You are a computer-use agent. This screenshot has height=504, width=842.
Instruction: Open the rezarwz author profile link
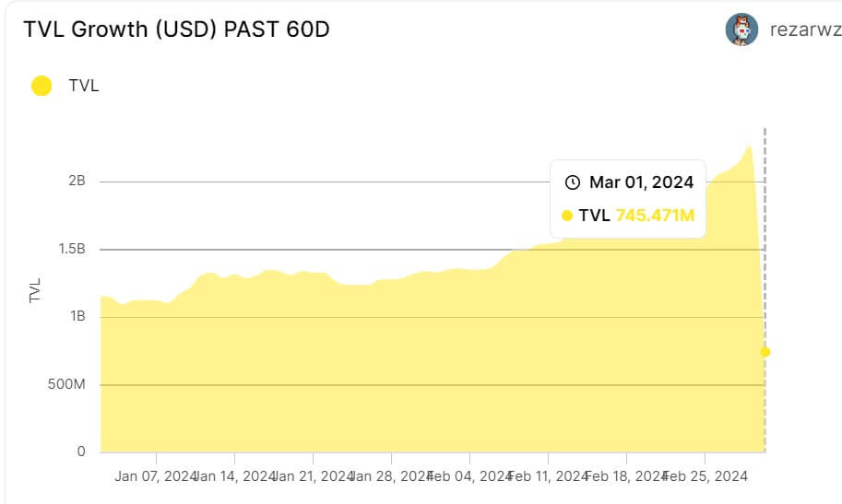pyautogui.click(x=804, y=29)
